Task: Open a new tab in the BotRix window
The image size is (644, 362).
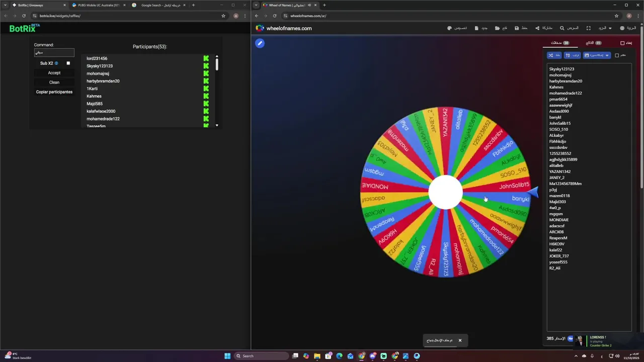Action: [193, 5]
